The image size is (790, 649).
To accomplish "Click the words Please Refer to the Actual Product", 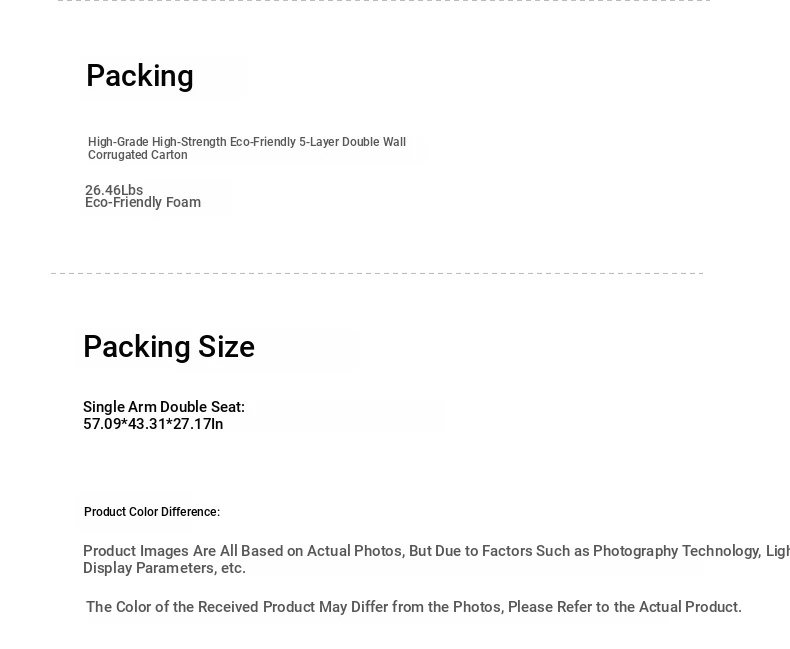I will pyautogui.click(x=625, y=607).
